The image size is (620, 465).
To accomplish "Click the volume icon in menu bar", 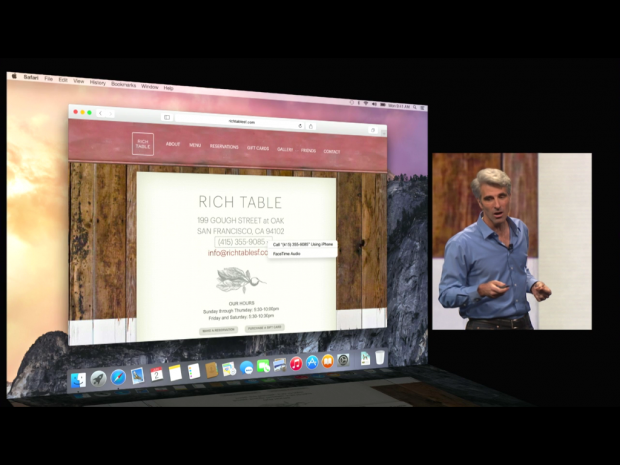I will tap(374, 104).
